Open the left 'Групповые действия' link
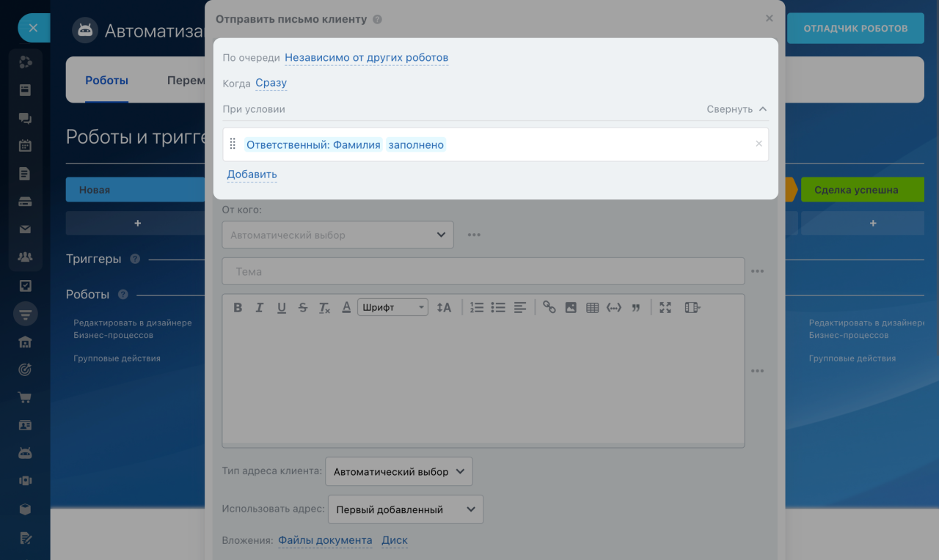The width and height of the screenshot is (939, 560). point(117,358)
